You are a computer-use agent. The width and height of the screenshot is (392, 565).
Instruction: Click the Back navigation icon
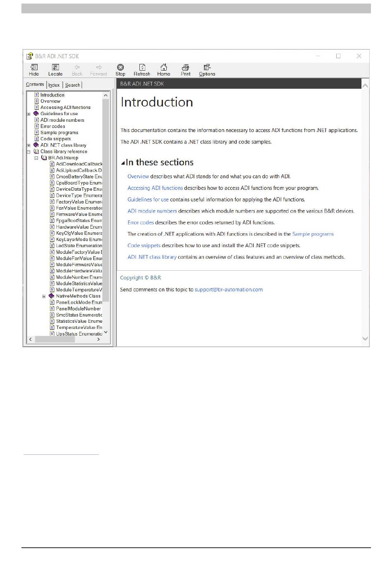click(77, 67)
